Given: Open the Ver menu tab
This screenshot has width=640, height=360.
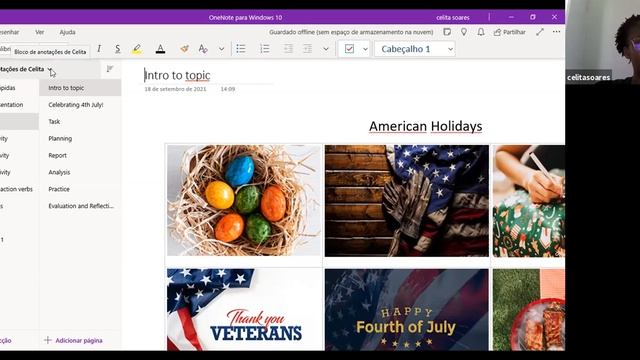Looking at the screenshot, I should point(40,32).
